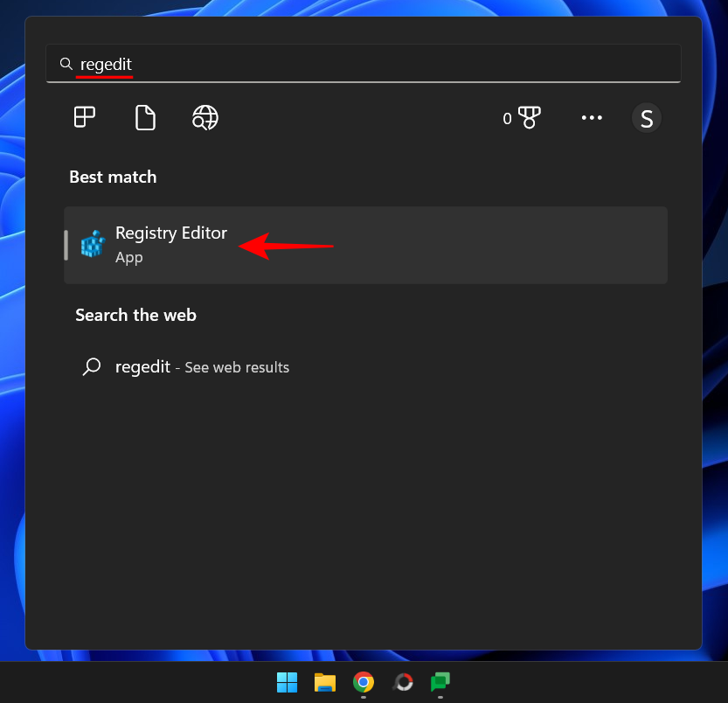728x703 pixels.
Task: Click the App label under Registry Editor
Action: pos(128,257)
